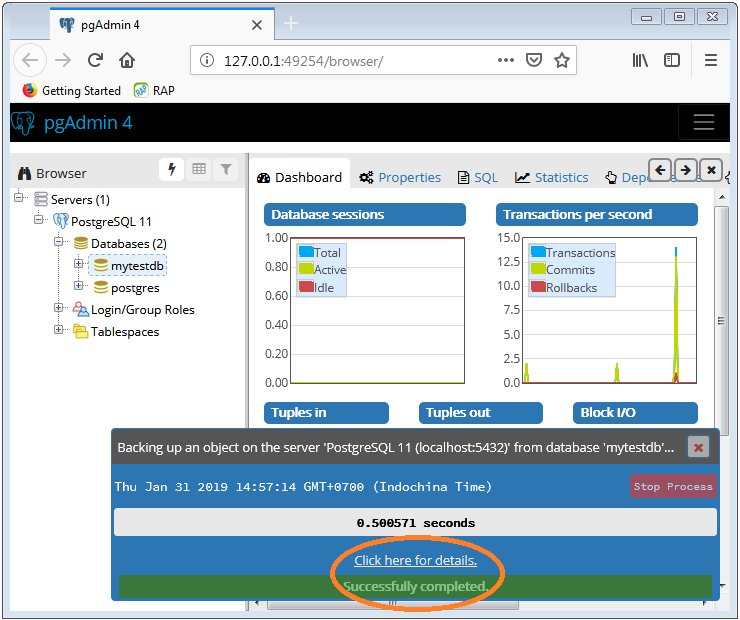Open the Firefox library icon
This screenshot has width=740, height=620.
640,60
